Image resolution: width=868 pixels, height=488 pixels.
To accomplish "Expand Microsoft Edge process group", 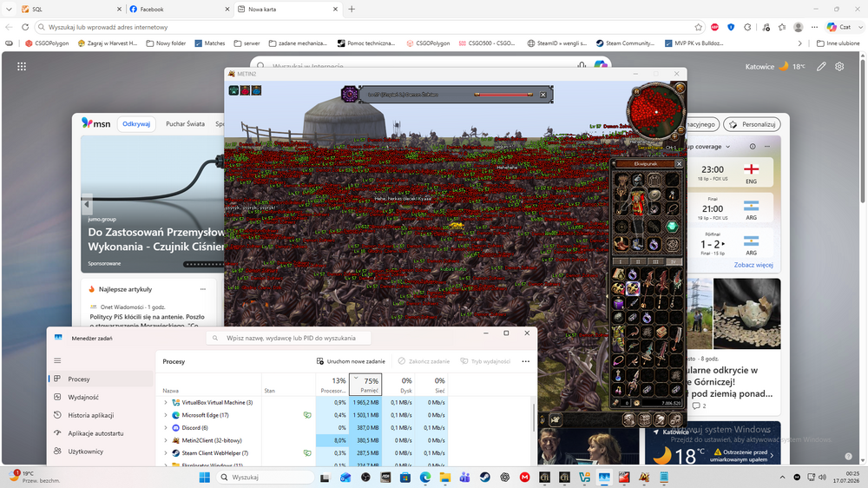I will tap(166, 415).
